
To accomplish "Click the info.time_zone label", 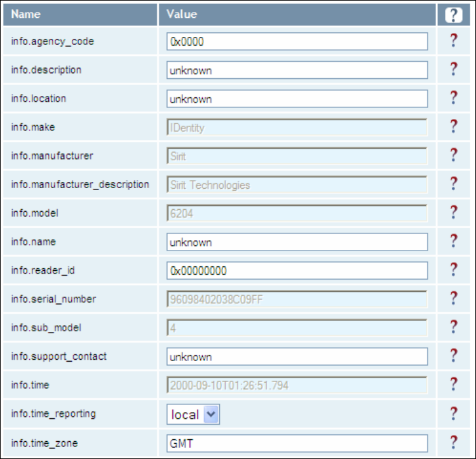I will (x=44, y=444).
